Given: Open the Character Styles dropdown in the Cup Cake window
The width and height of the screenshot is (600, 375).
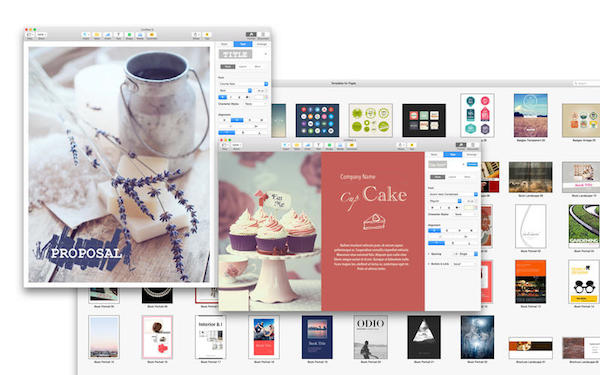Looking at the screenshot, I should (465, 214).
